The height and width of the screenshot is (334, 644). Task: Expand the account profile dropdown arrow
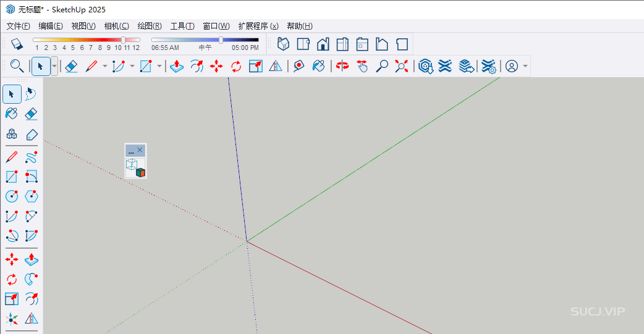(525, 66)
